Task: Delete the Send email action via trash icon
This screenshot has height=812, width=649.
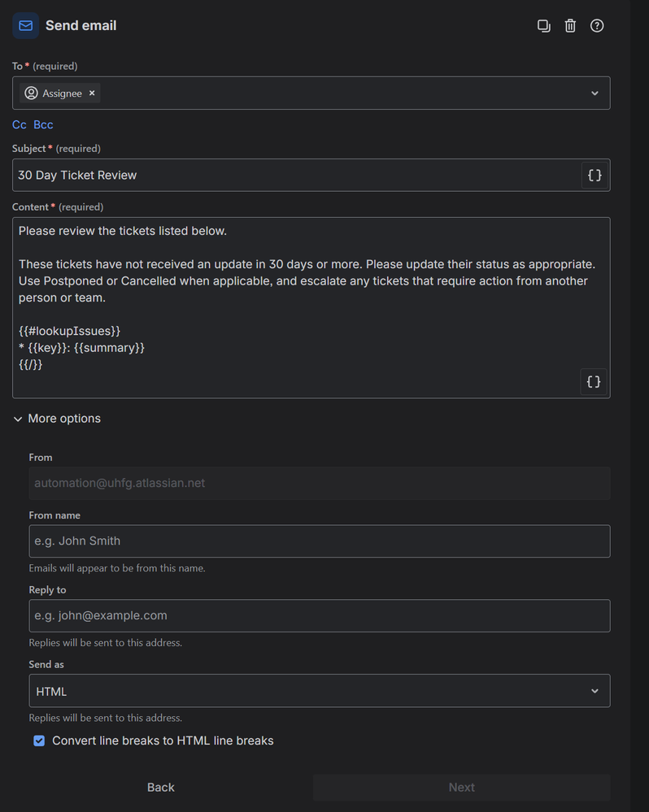Action: point(570,26)
